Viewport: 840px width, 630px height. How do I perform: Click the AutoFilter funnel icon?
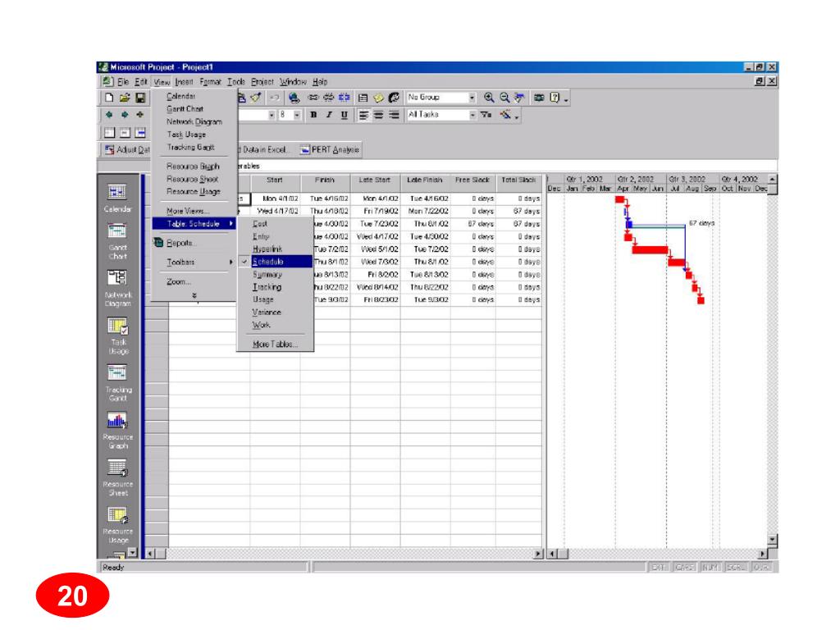(x=486, y=115)
